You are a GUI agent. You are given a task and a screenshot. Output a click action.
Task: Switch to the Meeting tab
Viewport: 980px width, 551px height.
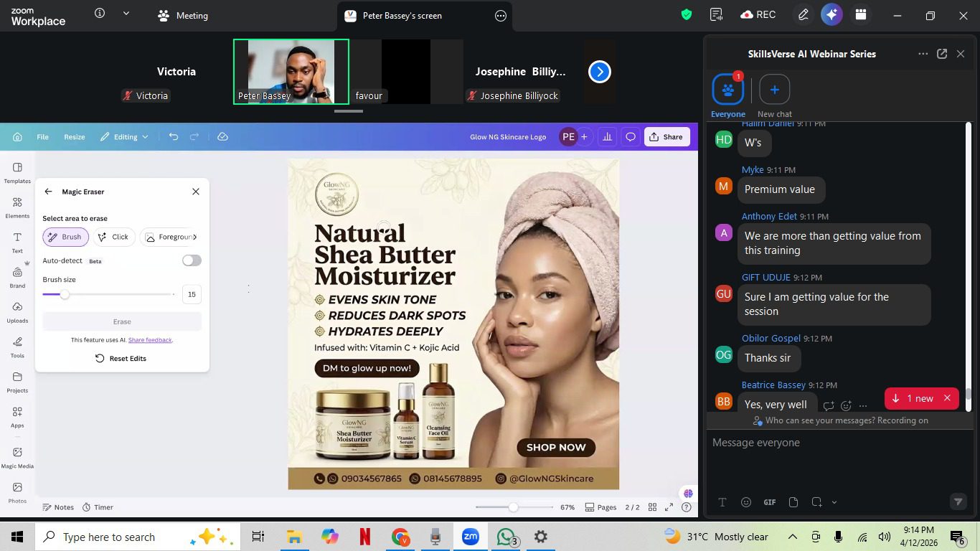pyautogui.click(x=183, y=15)
